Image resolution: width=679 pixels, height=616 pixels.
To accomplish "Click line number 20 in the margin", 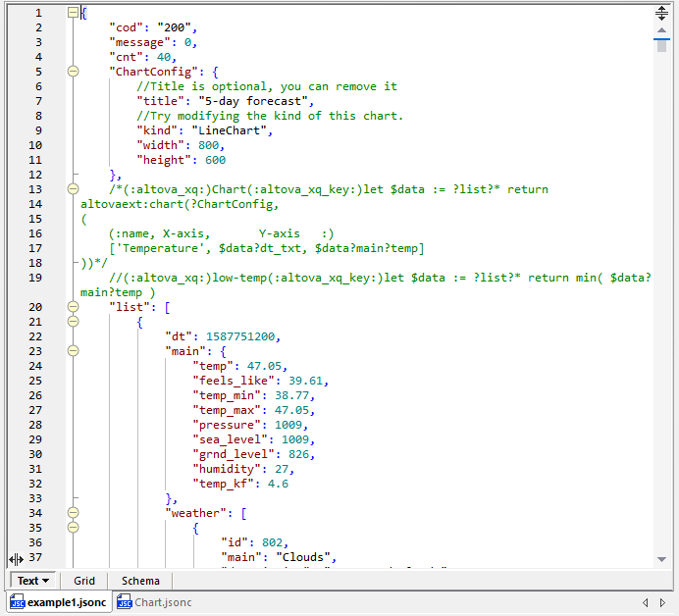I will [35, 307].
